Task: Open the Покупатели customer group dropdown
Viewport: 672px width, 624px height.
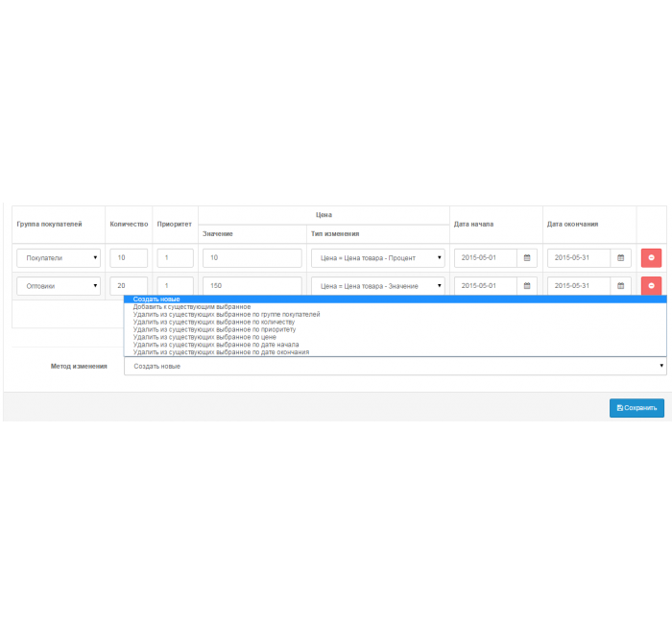Action: point(59,258)
